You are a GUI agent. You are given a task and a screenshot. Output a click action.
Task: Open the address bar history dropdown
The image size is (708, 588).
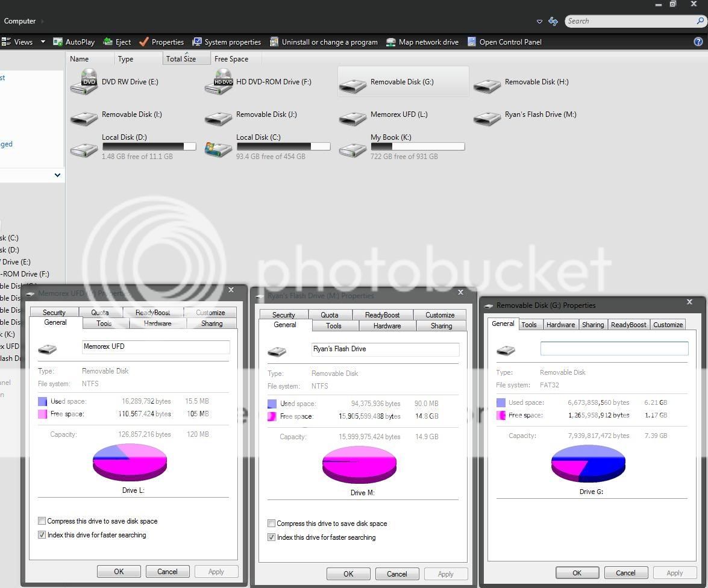(x=539, y=21)
